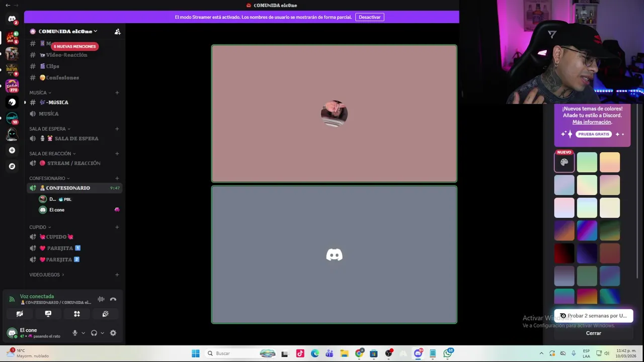
Task: Open WhatsApp from the taskbar
Action: (447, 353)
